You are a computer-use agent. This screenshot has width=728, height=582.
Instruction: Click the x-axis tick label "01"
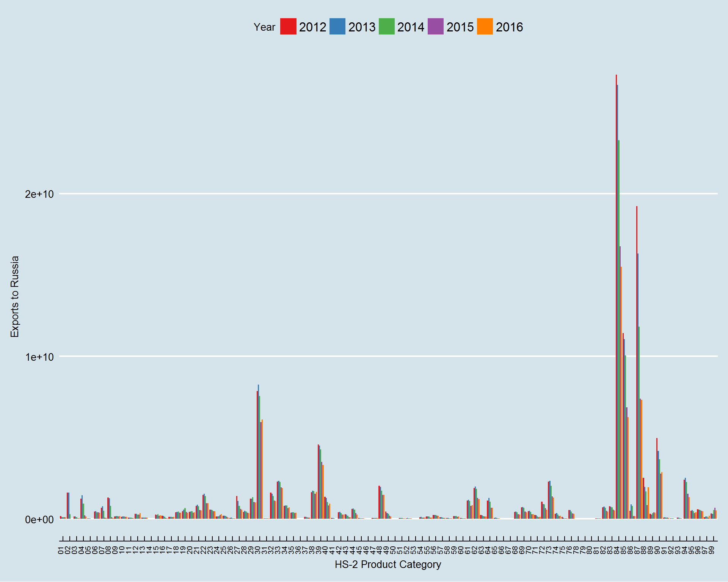tap(61, 550)
